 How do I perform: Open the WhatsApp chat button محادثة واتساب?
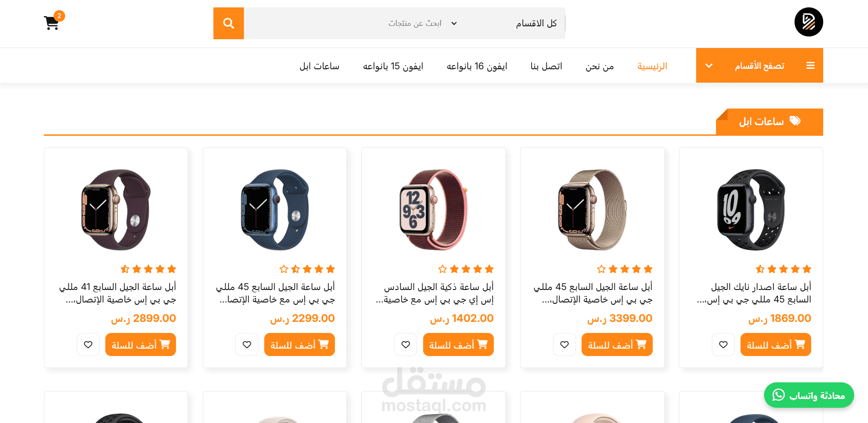coord(809,395)
